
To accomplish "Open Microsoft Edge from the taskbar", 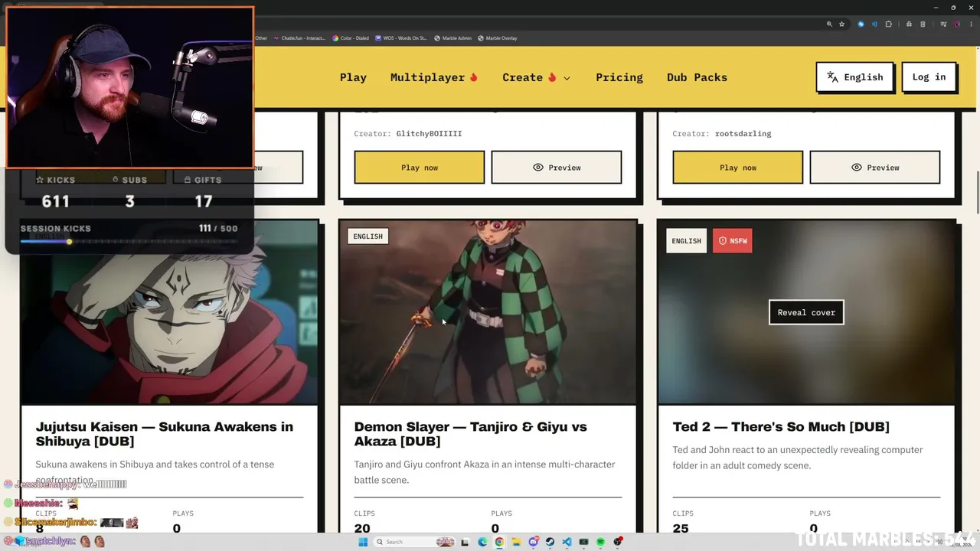I will [482, 542].
